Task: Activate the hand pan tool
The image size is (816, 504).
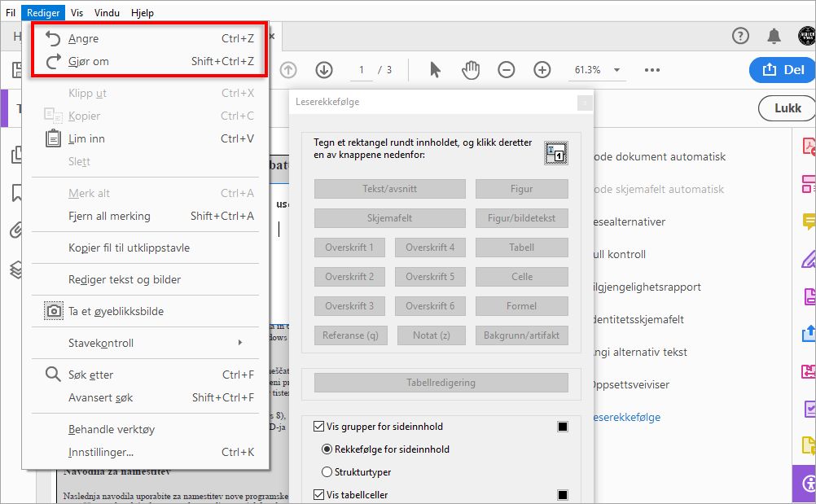Action: tap(471, 70)
